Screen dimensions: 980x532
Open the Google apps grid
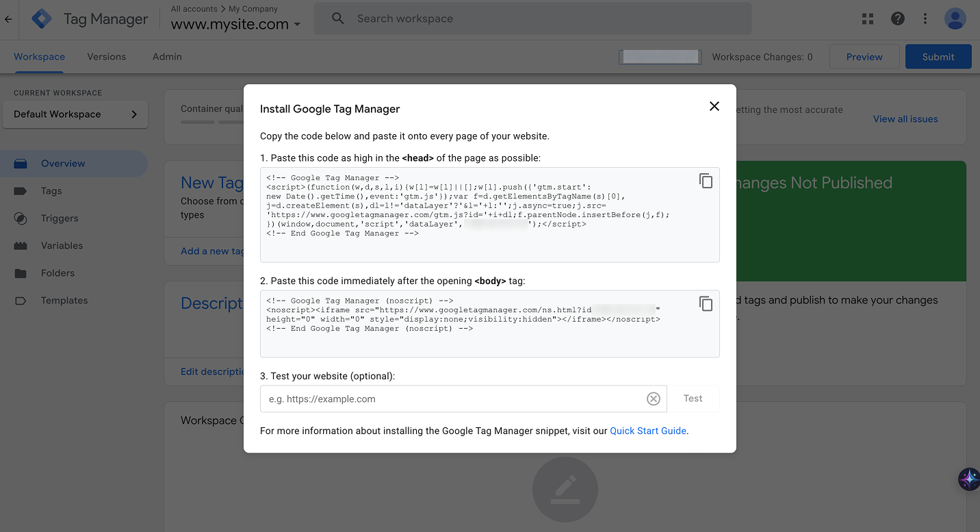click(x=868, y=19)
